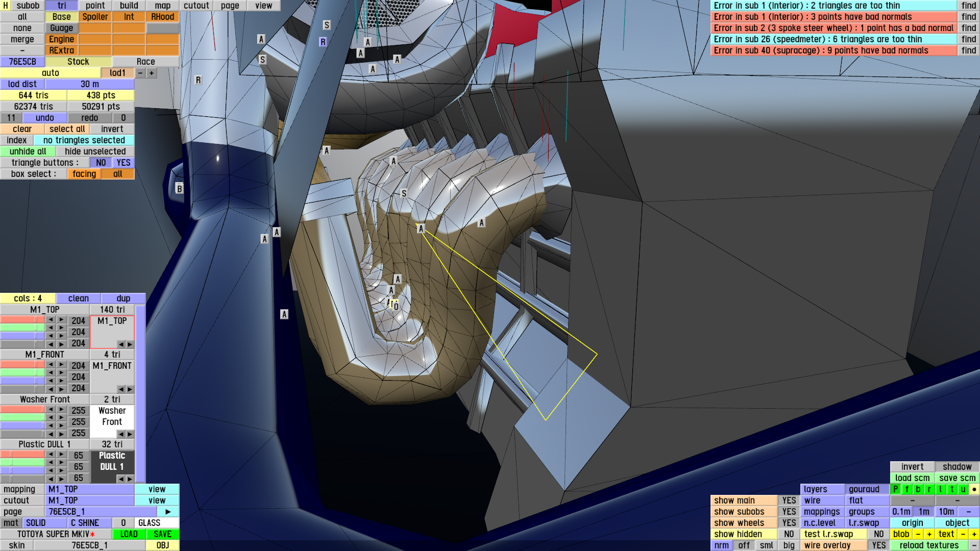Select the Washer Front colour swatch
This screenshot has width=980, height=551.
coord(112,416)
